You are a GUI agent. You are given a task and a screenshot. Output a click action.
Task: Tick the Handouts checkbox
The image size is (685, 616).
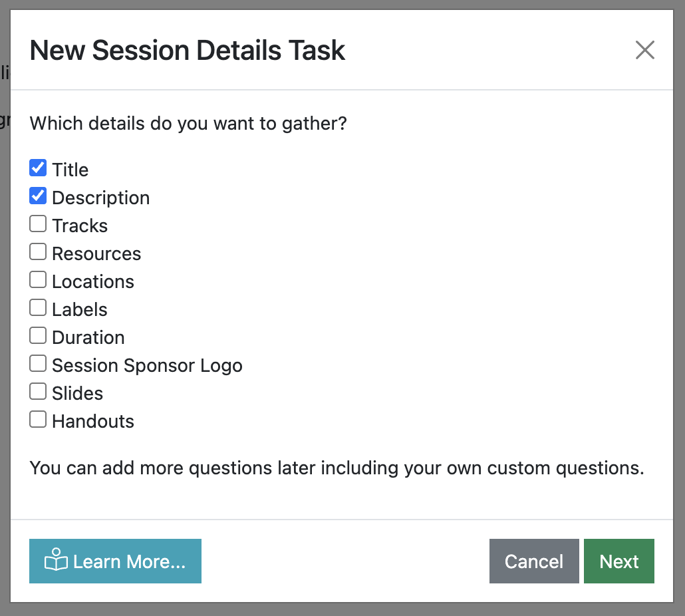coord(38,419)
